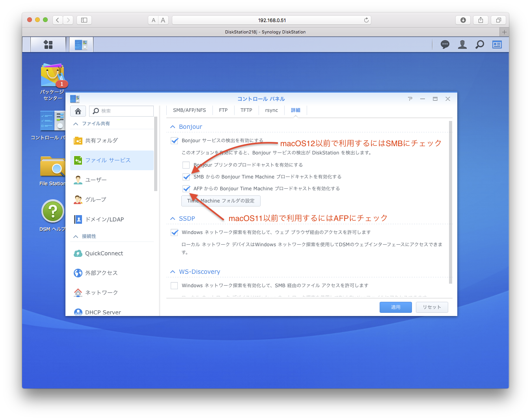Viewport: 531px width, 420px height.
Task: Open the Package Center desktop icon
Action: click(x=52, y=76)
